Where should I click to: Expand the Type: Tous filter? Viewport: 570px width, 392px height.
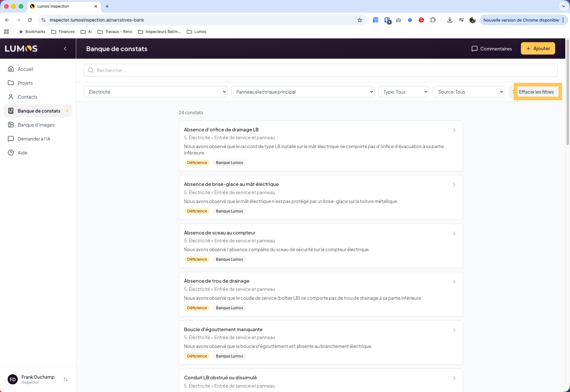(403, 92)
